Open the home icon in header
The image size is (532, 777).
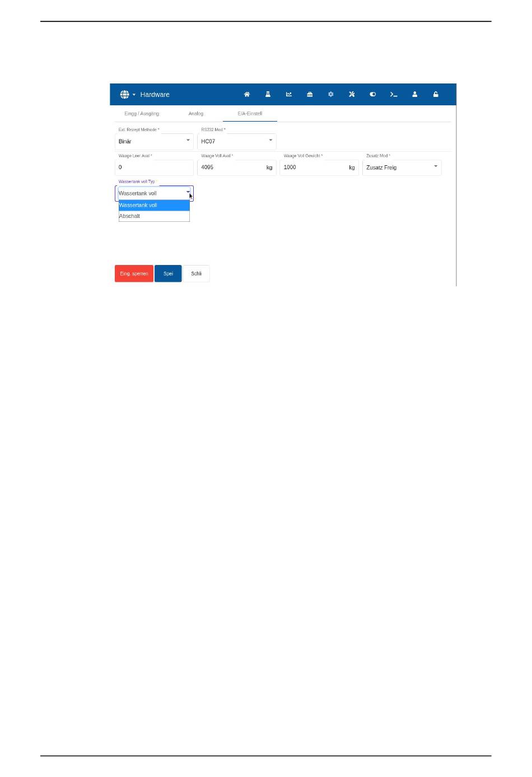point(247,95)
